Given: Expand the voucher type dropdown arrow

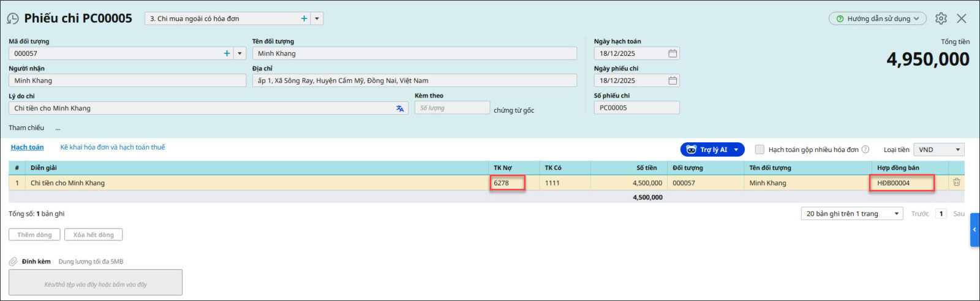Looking at the screenshot, I should 317,19.
